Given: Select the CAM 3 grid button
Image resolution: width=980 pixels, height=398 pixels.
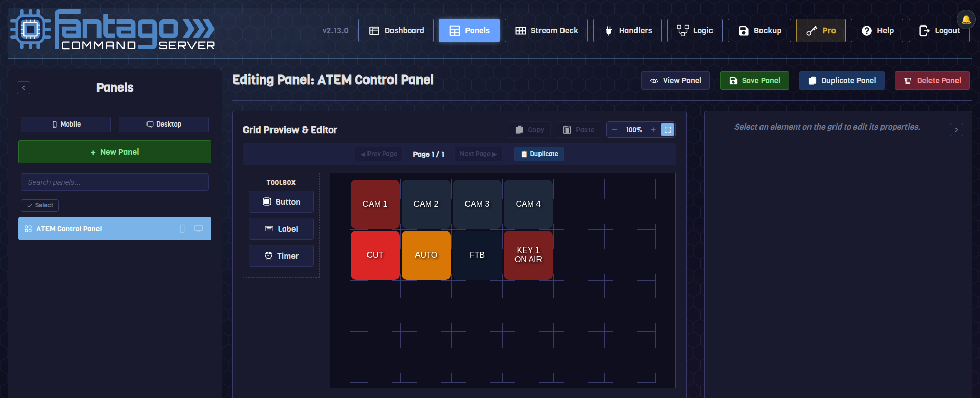Looking at the screenshot, I should click(x=477, y=204).
